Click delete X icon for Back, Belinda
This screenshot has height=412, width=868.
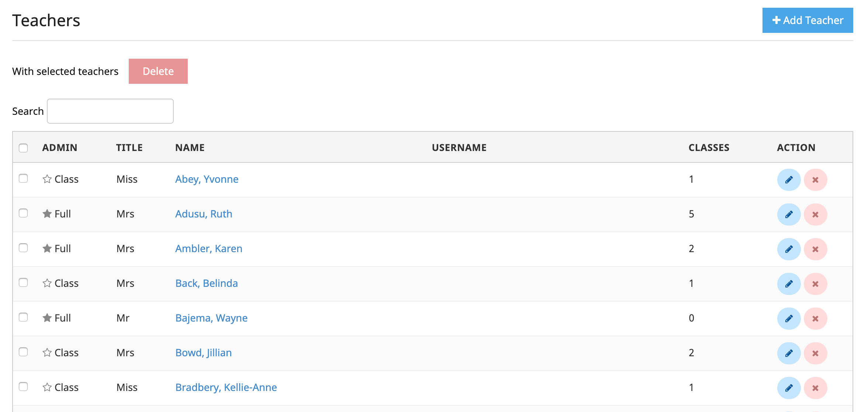coord(815,284)
